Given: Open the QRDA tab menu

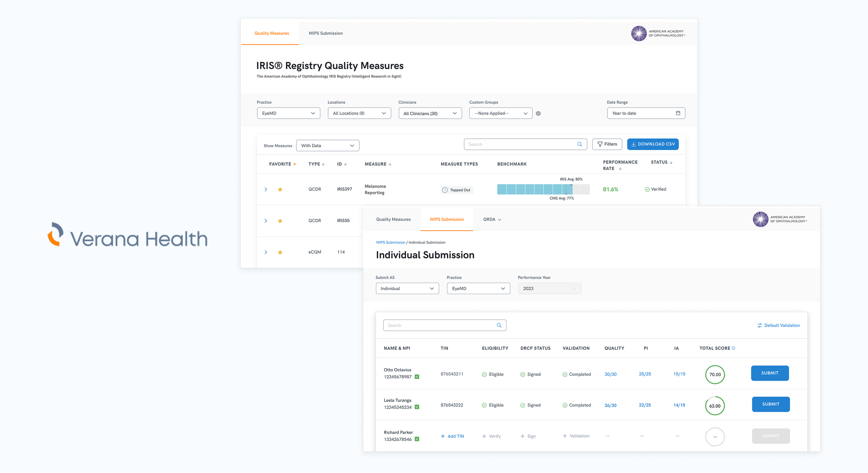Looking at the screenshot, I should click(492, 219).
